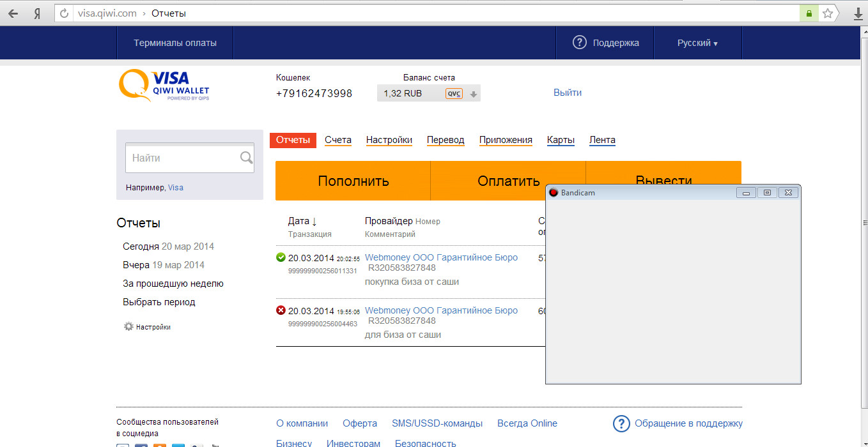Screen dimensions: 868x447
Task: Go to the Перевод tab
Action: pyautogui.click(x=446, y=140)
